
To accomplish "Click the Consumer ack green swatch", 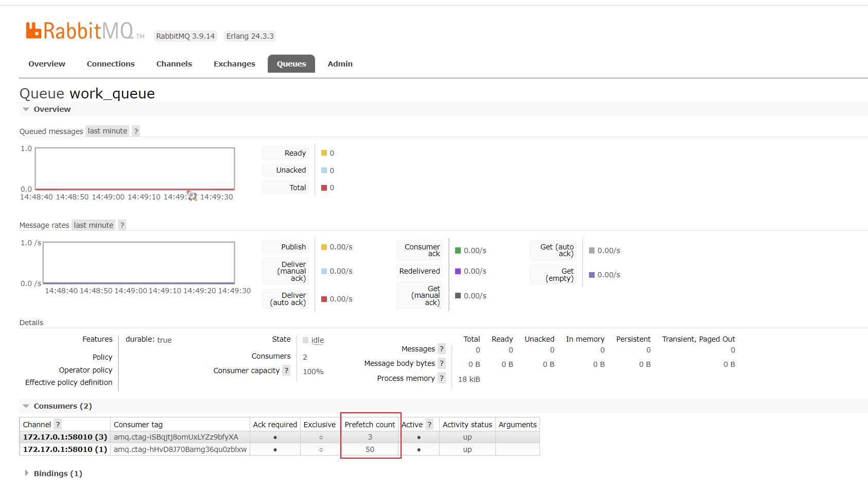I will (x=458, y=250).
